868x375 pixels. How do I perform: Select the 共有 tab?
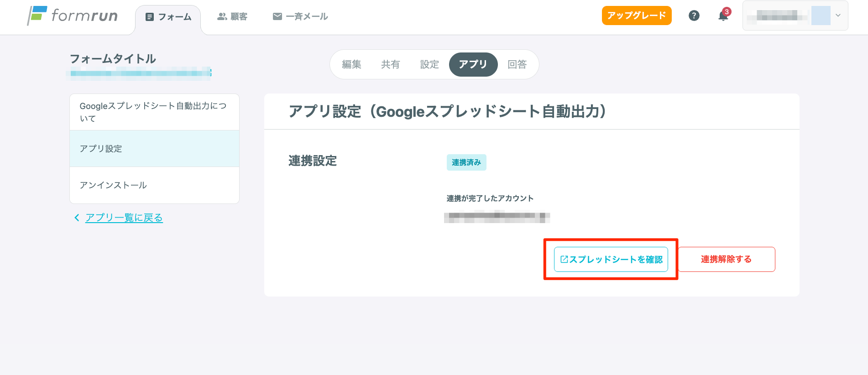390,64
